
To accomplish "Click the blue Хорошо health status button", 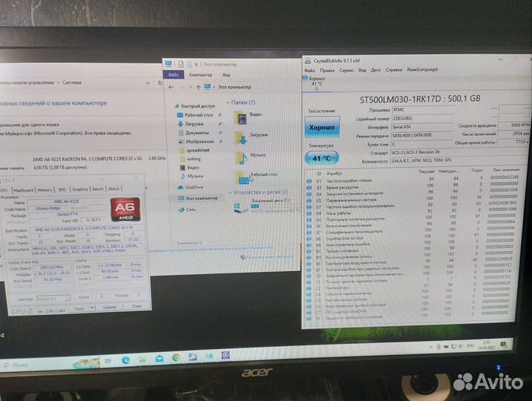I will click(x=322, y=127).
